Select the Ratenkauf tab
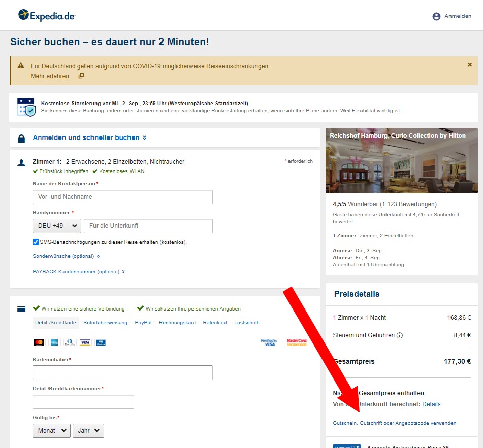This screenshot has width=483, height=448. point(215,323)
